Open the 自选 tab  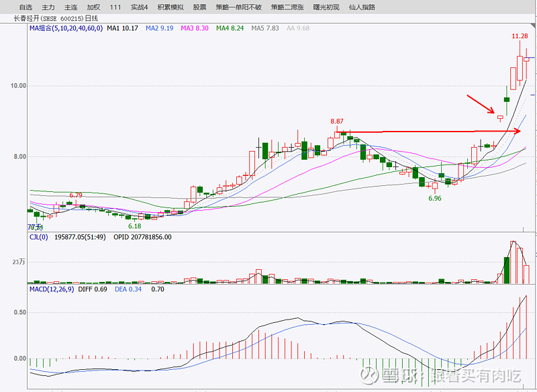pos(26,7)
